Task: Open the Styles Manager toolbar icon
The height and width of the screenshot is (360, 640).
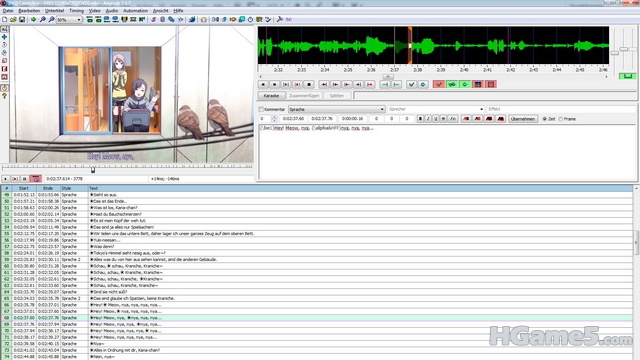Action: click(153, 20)
